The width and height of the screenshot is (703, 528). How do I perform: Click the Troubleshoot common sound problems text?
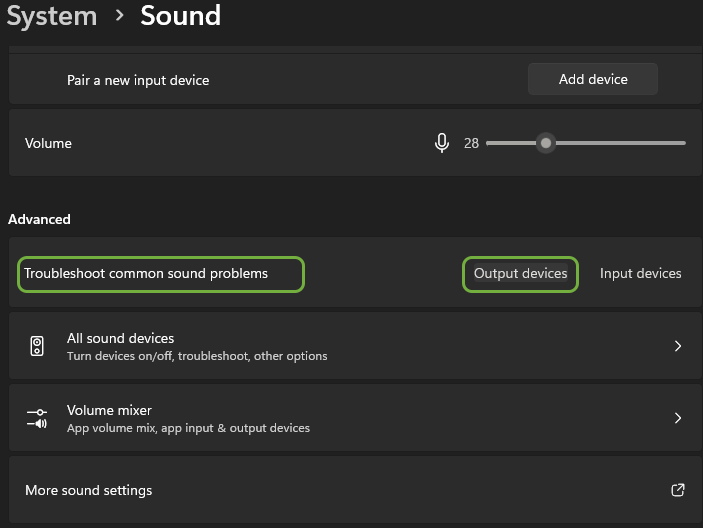click(146, 273)
